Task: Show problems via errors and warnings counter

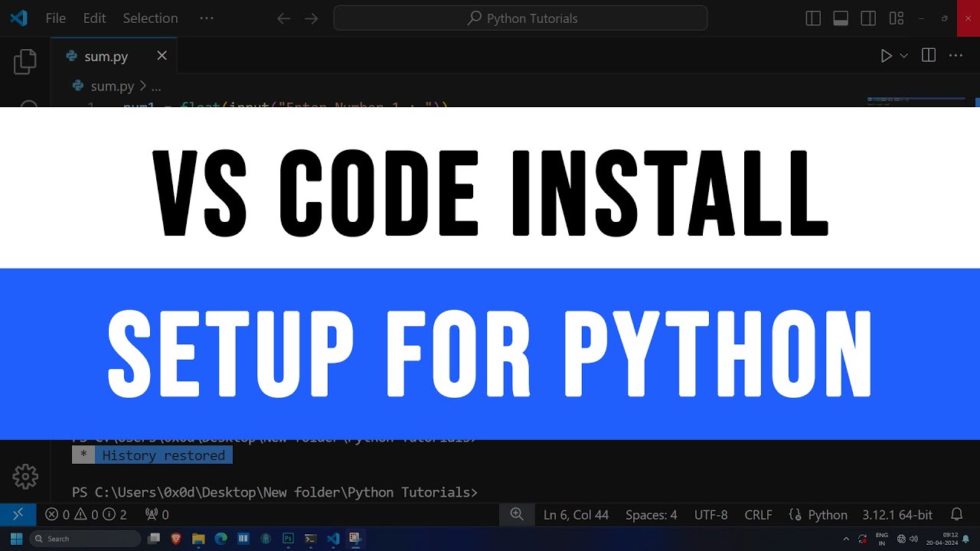Action: click(86, 515)
